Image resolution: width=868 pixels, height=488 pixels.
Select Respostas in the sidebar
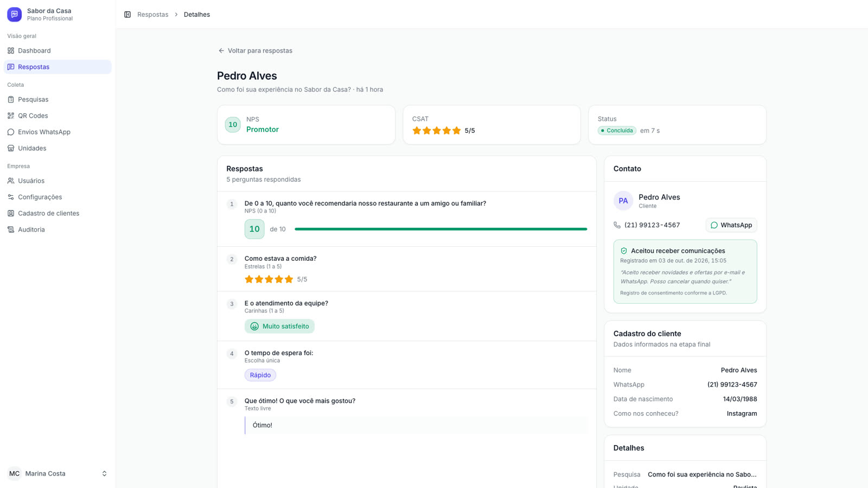[58, 67]
